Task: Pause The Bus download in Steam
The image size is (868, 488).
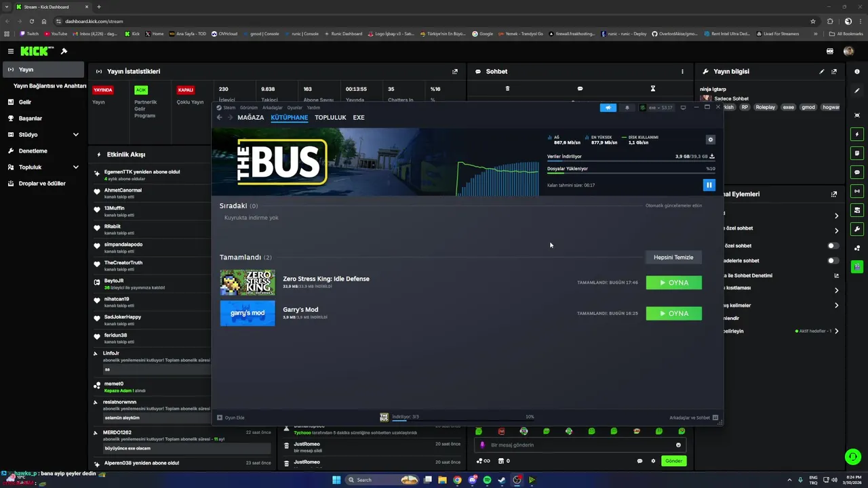Action: click(709, 185)
